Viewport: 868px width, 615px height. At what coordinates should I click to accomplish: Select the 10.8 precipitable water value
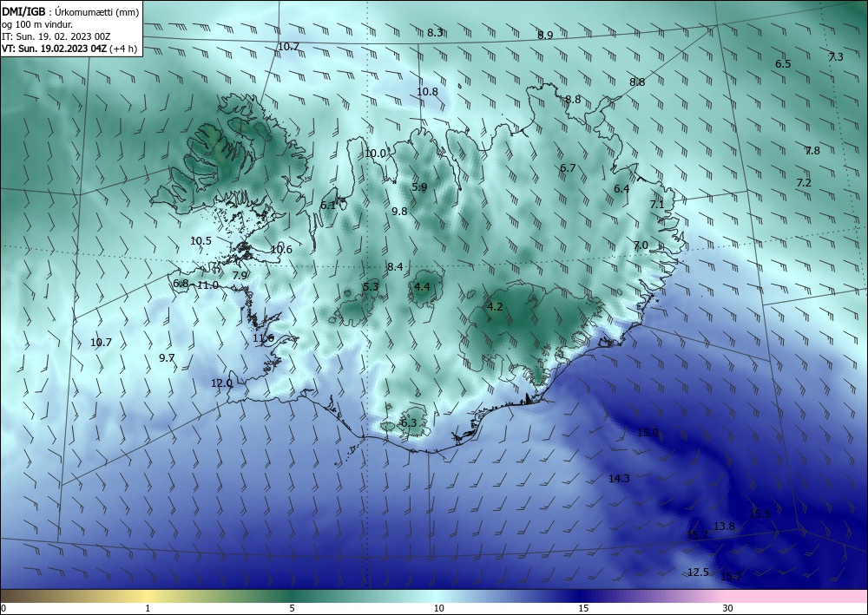[427, 92]
